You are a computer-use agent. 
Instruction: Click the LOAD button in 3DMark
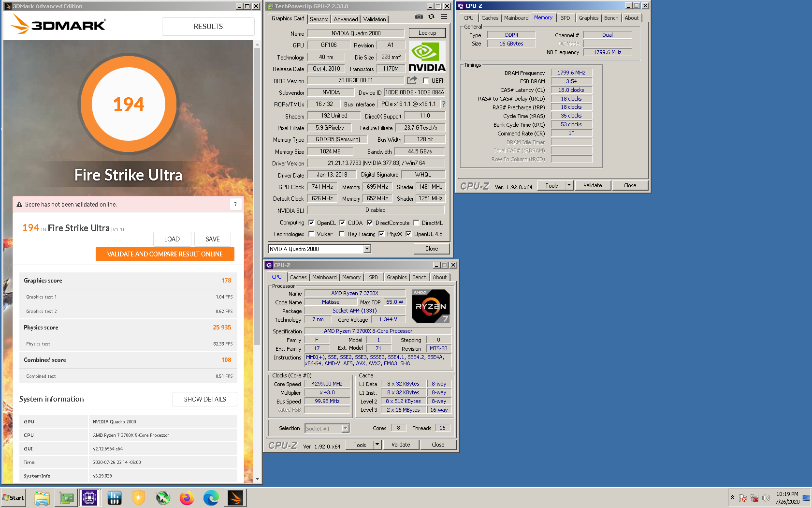(x=172, y=239)
